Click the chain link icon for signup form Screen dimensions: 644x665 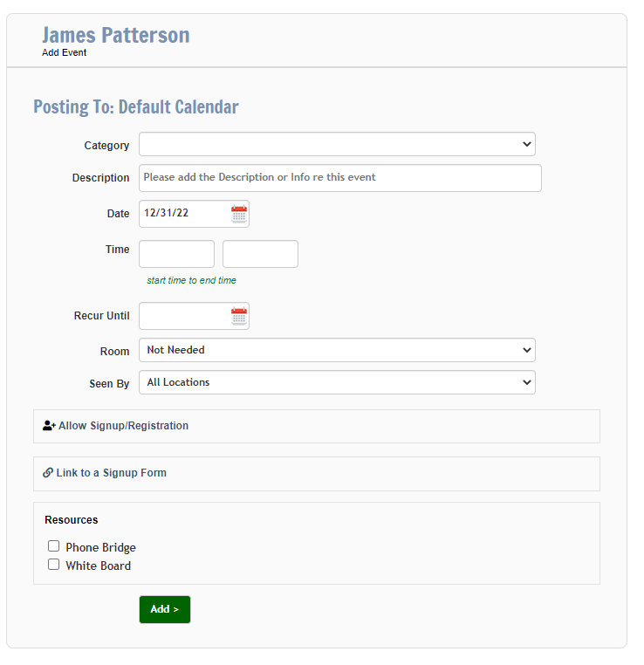(x=48, y=473)
